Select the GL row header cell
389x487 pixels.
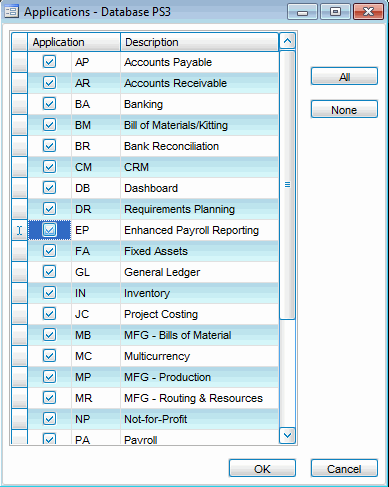(20, 272)
